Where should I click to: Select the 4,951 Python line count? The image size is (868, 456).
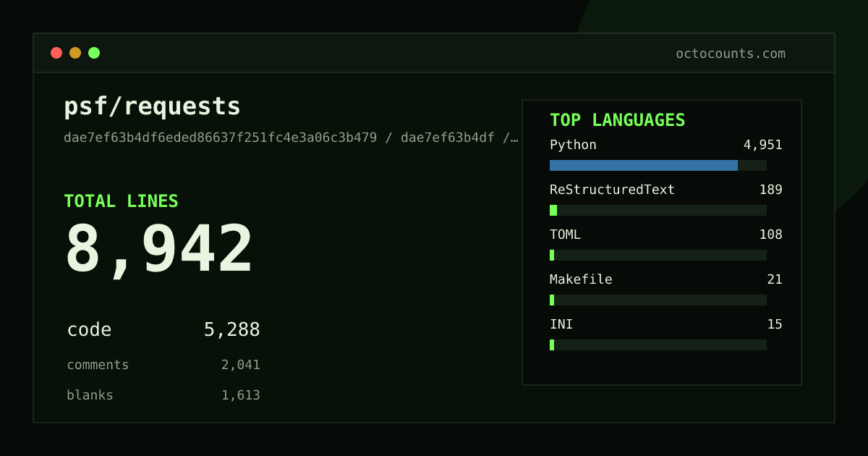click(x=762, y=145)
